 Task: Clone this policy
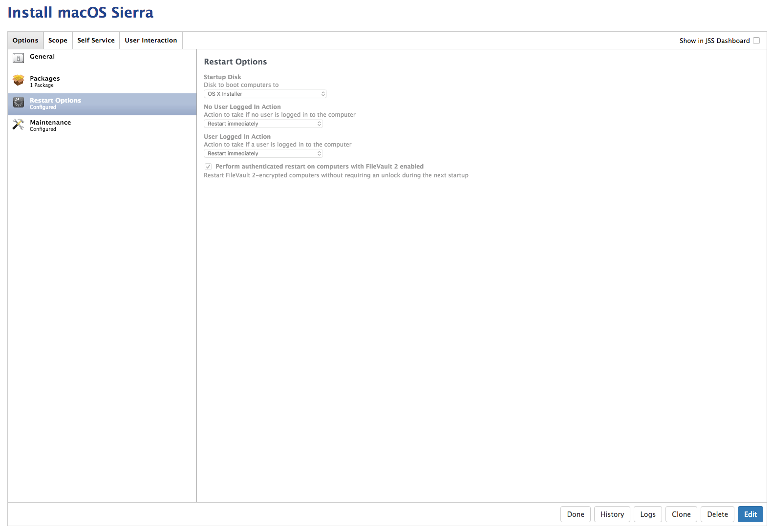click(x=681, y=514)
